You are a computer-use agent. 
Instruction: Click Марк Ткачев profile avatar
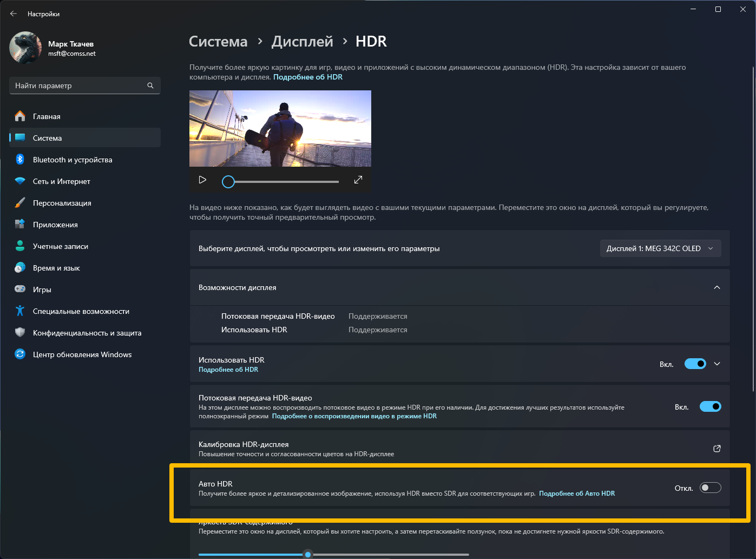point(25,48)
